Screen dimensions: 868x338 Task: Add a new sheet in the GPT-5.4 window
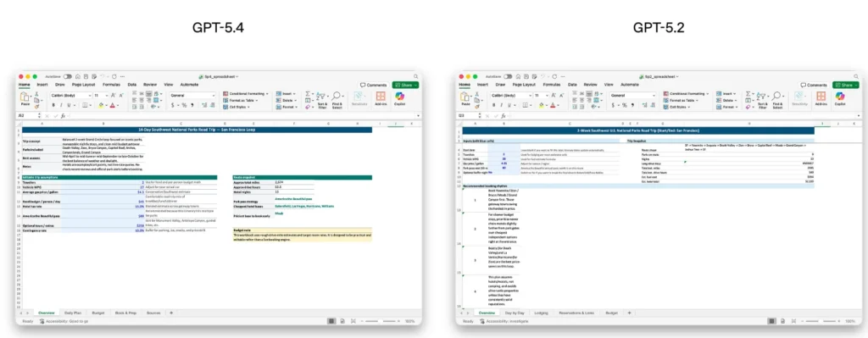pos(171,313)
